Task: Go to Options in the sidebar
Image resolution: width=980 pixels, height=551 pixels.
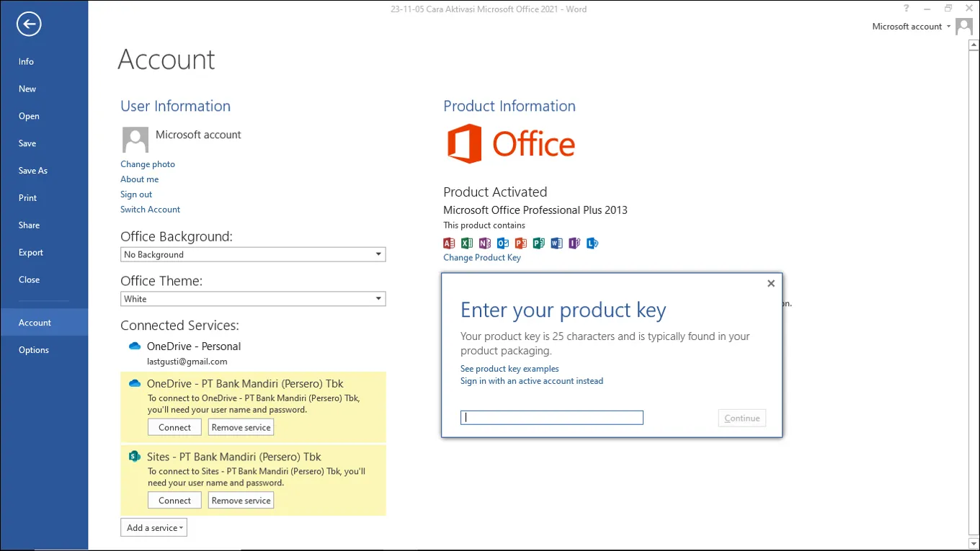Action: 34,350
